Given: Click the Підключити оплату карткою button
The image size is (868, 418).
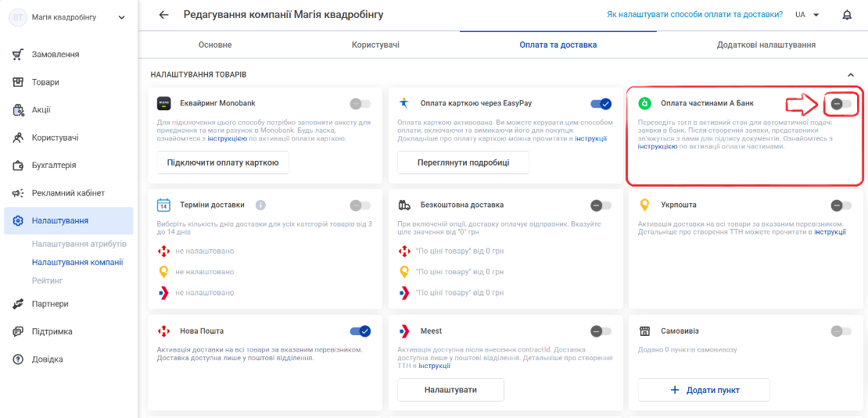Looking at the screenshot, I should pos(223,163).
